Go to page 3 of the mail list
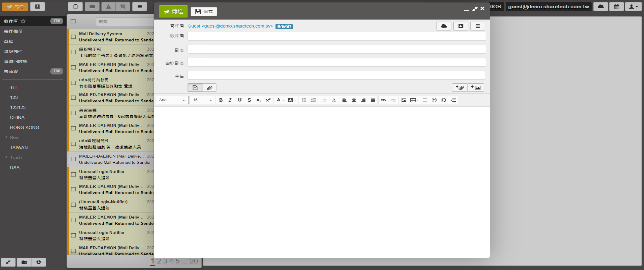The image size is (644, 270). 165,261
